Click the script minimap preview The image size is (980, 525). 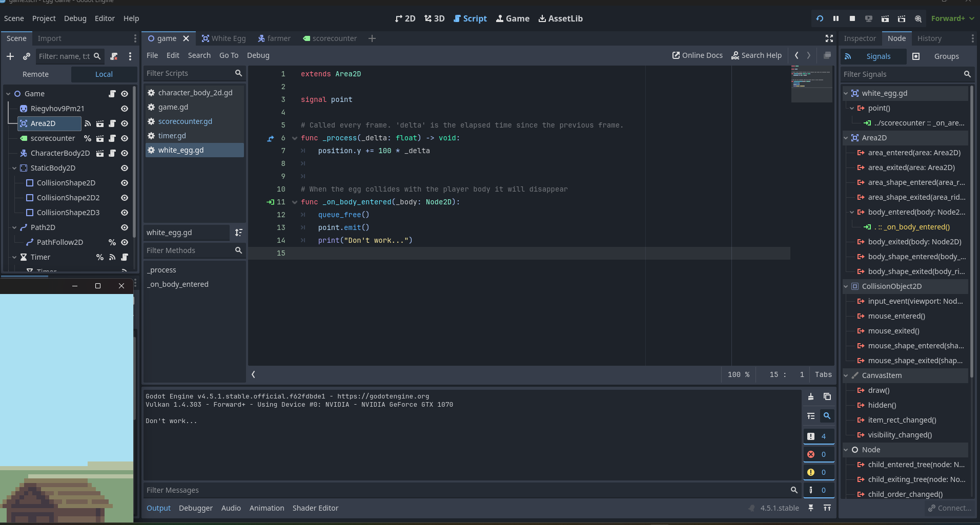pos(811,83)
